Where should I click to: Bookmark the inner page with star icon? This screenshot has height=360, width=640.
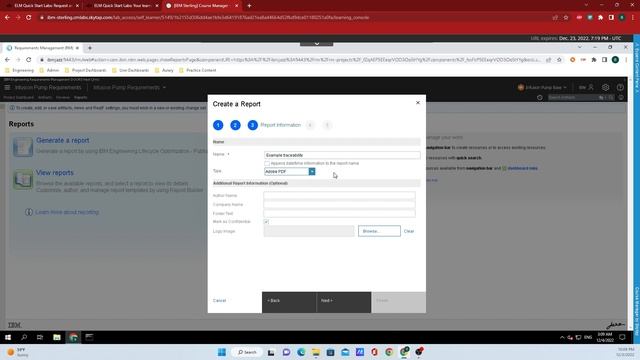[x=559, y=60]
